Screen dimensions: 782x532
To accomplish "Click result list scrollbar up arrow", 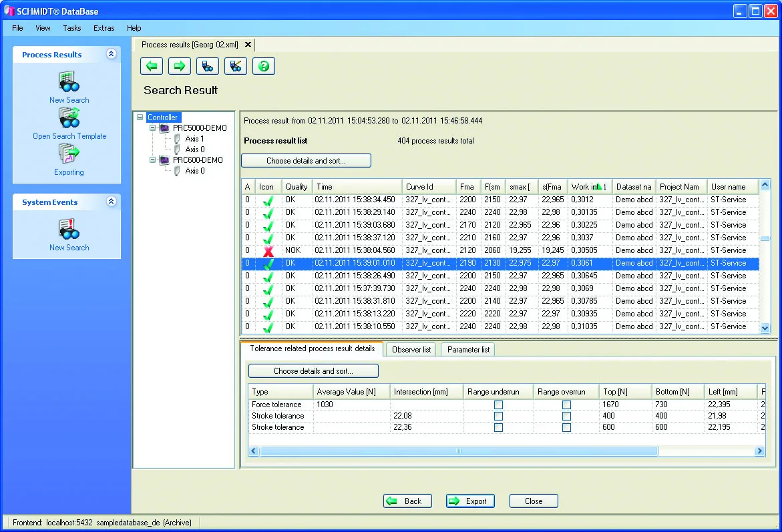I will 765,186.
